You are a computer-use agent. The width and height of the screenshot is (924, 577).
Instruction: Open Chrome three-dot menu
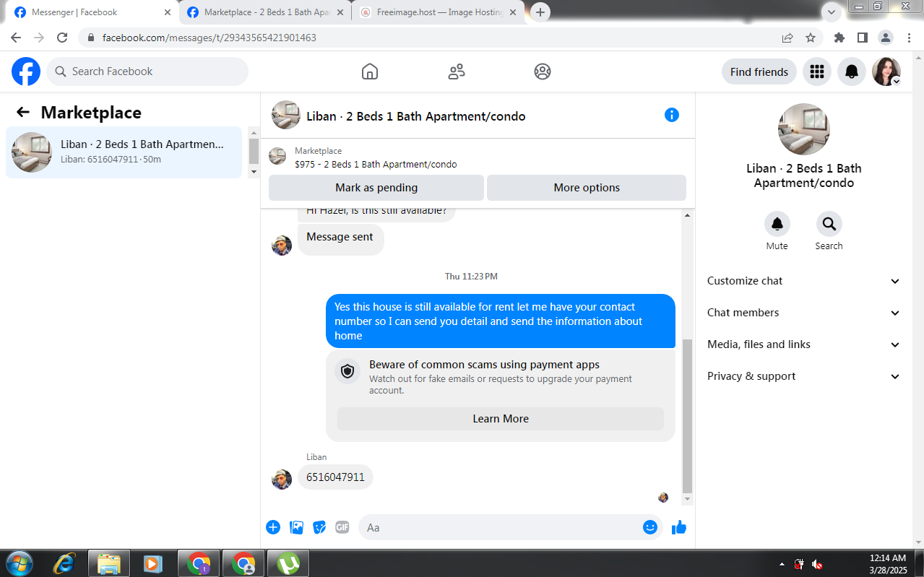(908, 38)
